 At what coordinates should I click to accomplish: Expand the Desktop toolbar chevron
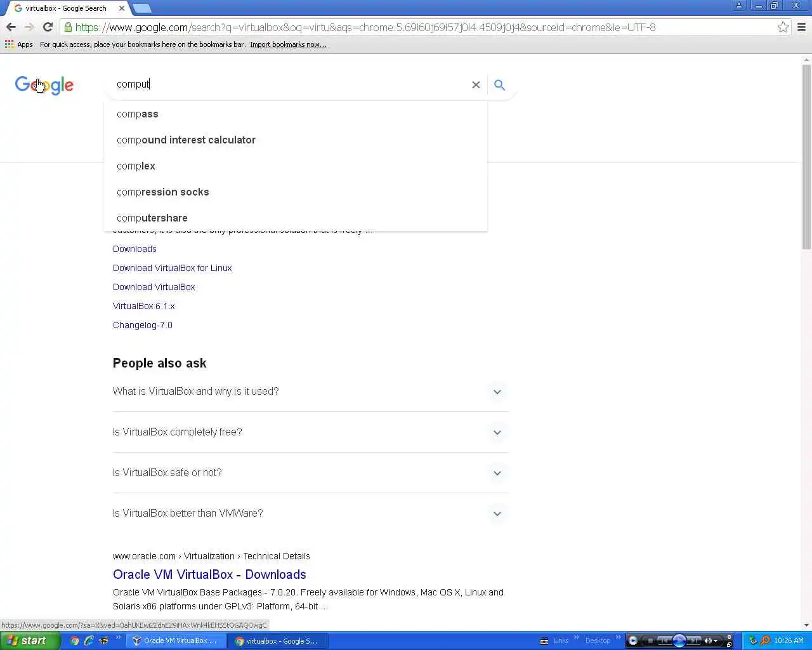pos(618,637)
